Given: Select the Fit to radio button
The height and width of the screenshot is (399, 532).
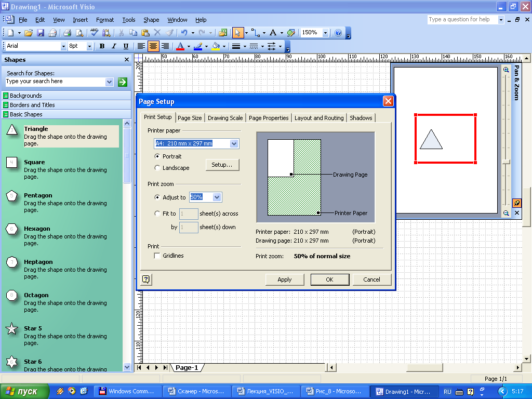Looking at the screenshot, I should pos(157,214).
